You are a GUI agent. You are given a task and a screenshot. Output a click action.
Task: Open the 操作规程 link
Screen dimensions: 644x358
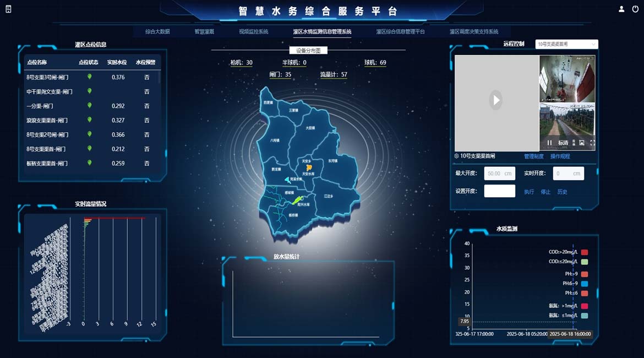coord(560,156)
